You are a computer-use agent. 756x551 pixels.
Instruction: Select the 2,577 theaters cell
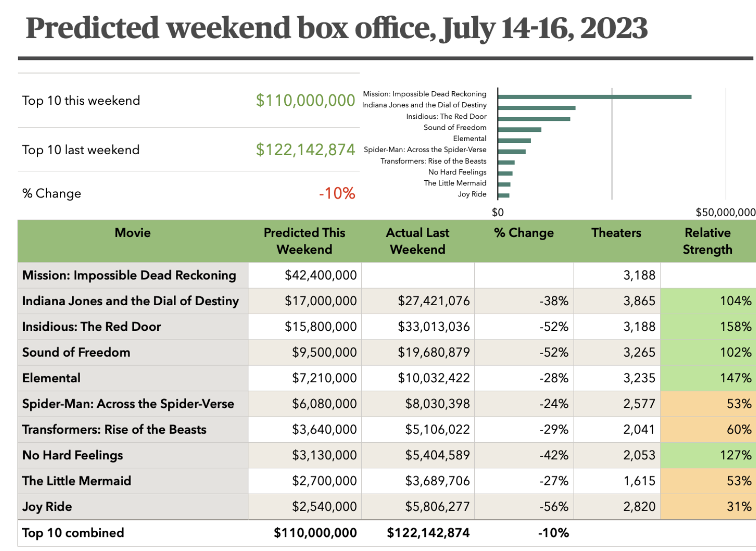pyautogui.click(x=639, y=404)
